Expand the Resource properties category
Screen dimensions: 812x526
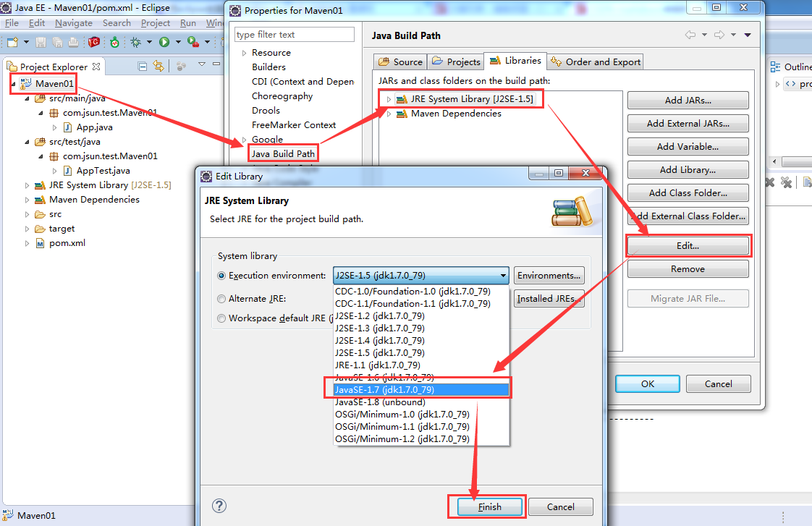tap(244, 53)
